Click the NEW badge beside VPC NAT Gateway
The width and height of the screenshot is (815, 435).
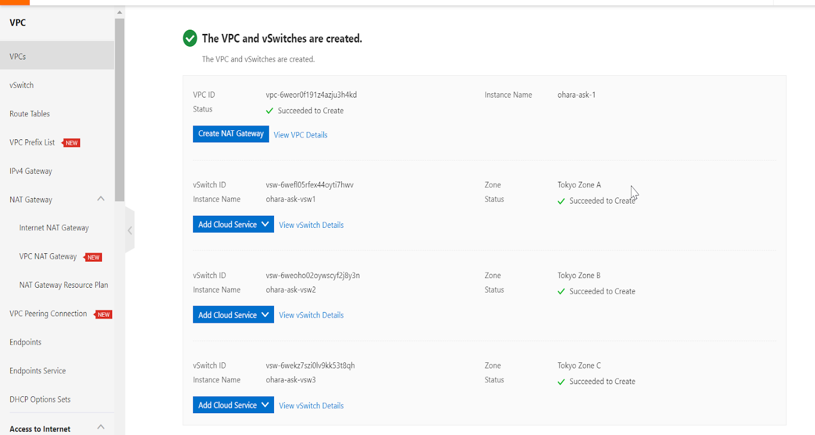click(x=93, y=257)
